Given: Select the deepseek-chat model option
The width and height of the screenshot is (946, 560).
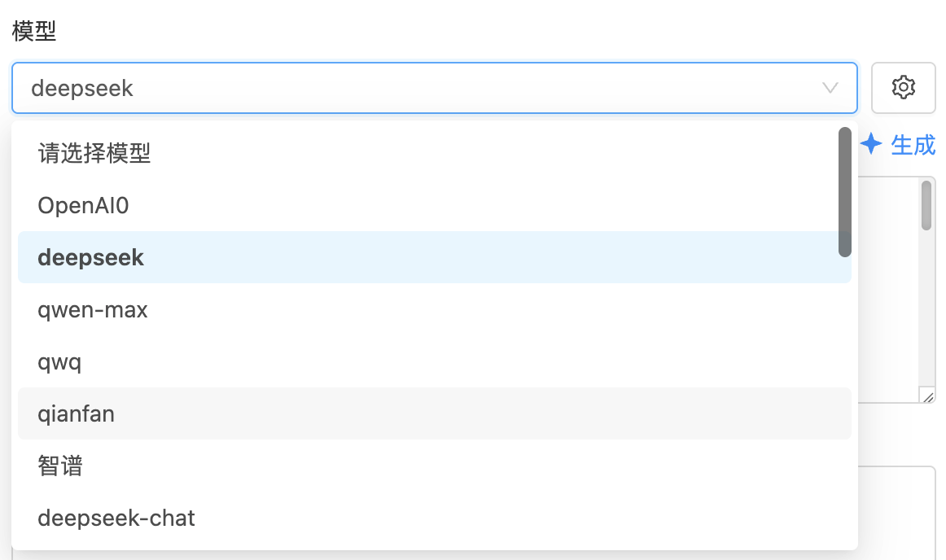Looking at the screenshot, I should (116, 518).
